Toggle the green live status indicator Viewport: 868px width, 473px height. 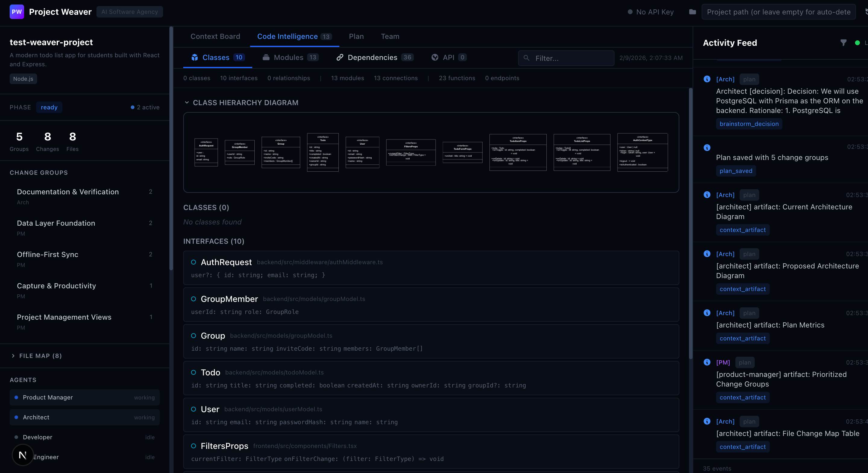857,43
